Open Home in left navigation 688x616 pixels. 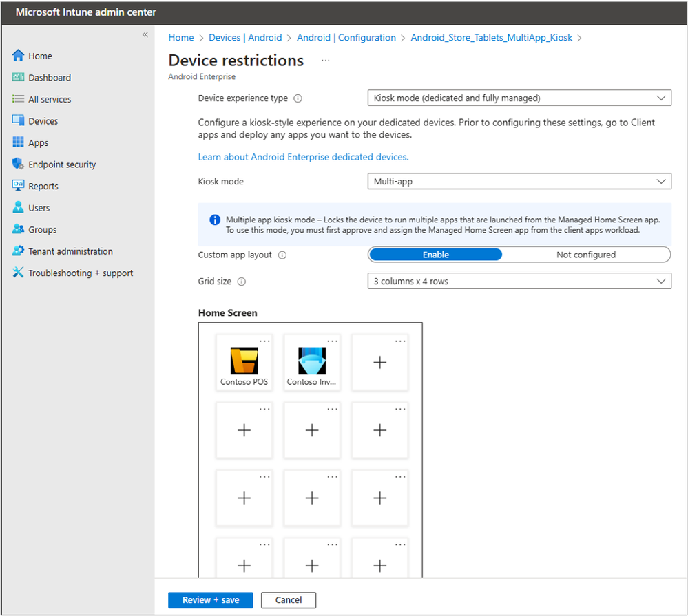(40, 56)
